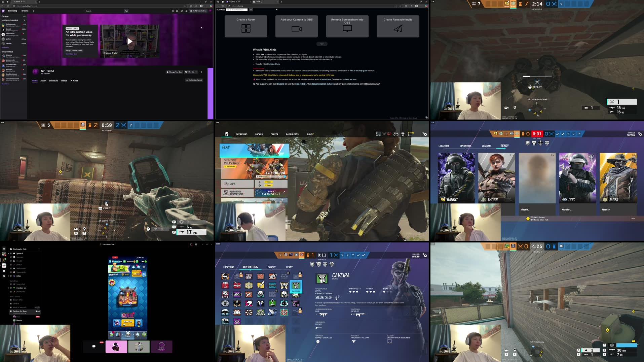The image size is (644, 362).
Task: Expand the Gift a Sub dropdown
Action: (191, 72)
